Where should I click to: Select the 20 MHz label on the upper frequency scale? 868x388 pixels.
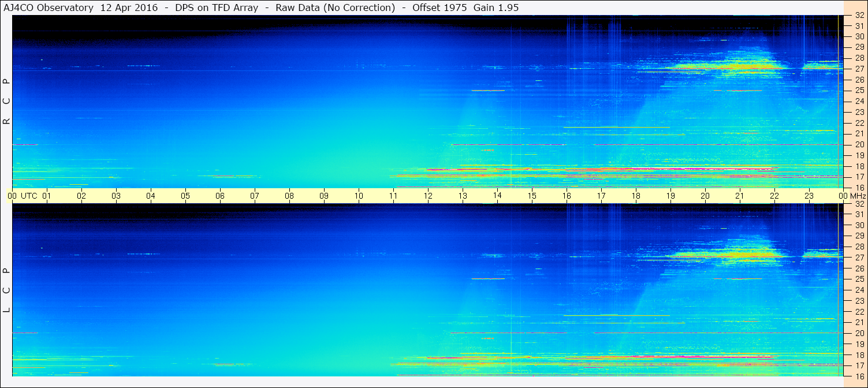[859, 144]
